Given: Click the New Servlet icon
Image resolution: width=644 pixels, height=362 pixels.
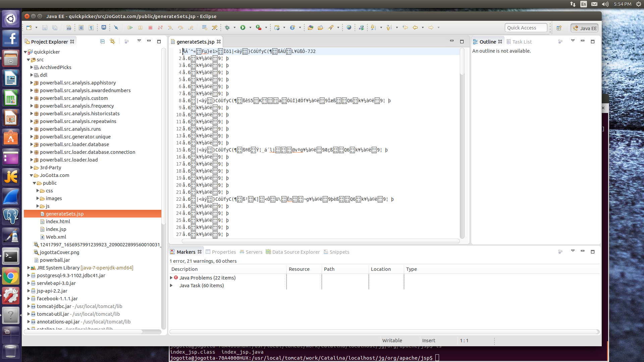Looking at the screenshot, I should click(292, 27).
